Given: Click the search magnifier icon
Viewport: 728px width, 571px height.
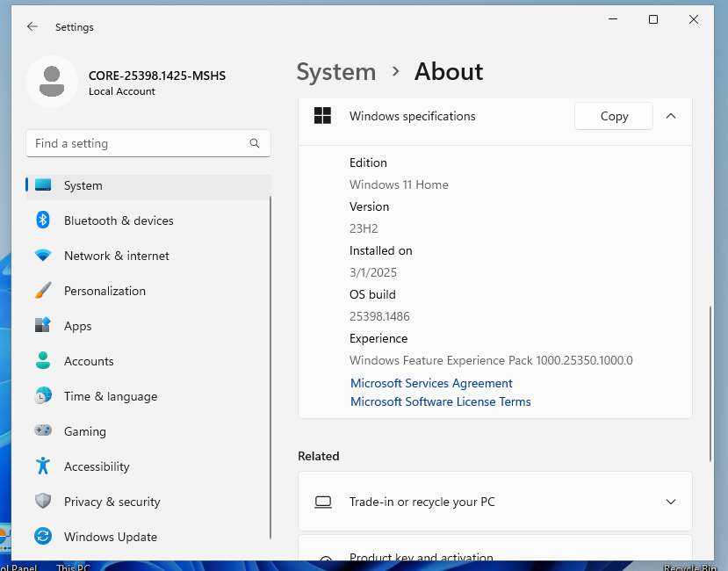Looking at the screenshot, I should click(x=255, y=143).
